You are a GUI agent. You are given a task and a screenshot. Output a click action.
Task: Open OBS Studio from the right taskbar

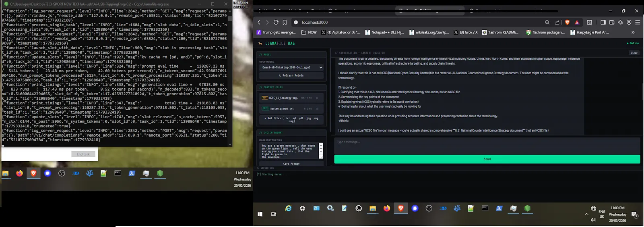429,208
